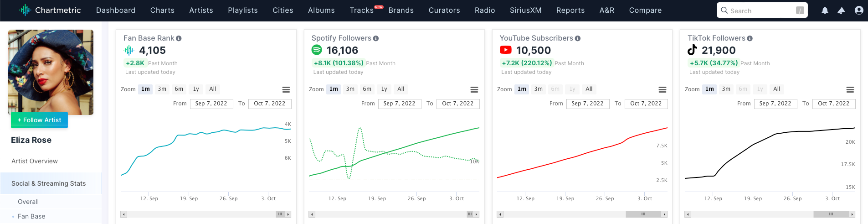Click Fan Base Rank From date field
The width and height of the screenshot is (868, 224).
211,104
